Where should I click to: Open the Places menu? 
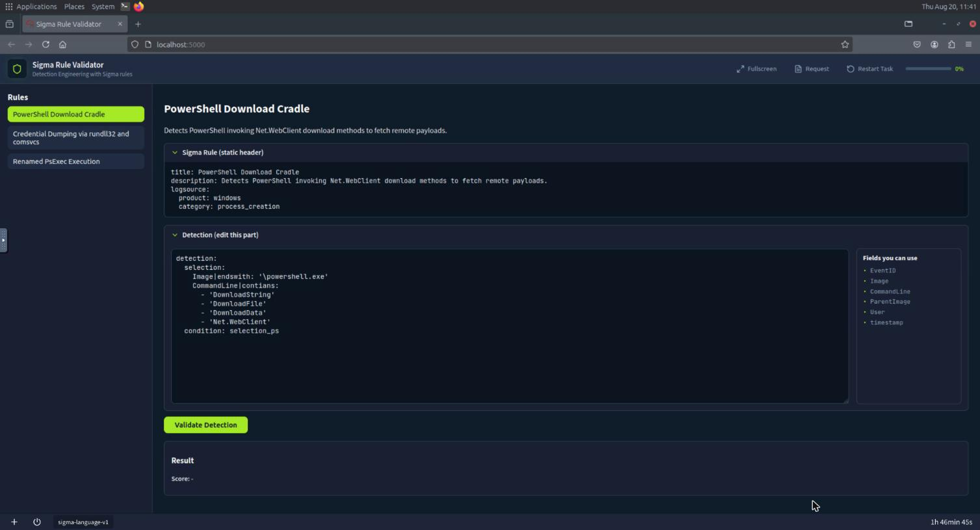tap(74, 7)
